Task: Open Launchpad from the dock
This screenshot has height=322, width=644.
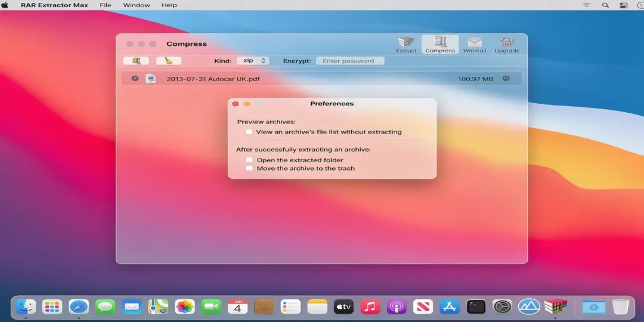Action: click(52, 306)
